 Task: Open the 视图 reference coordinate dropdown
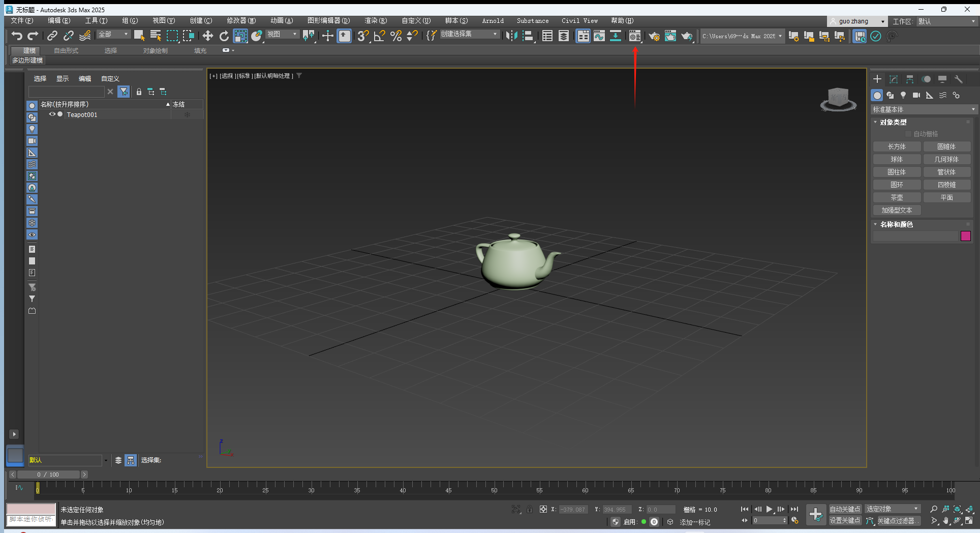282,34
